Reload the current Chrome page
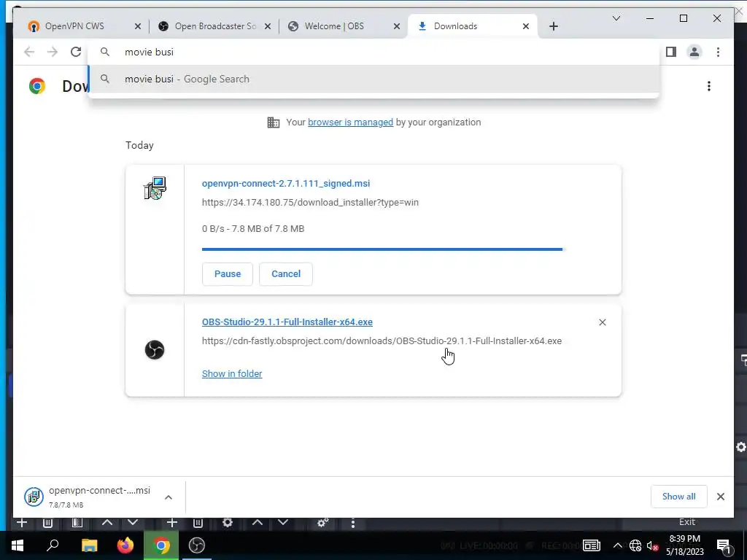The image size is (747, 560). (76, 52)
